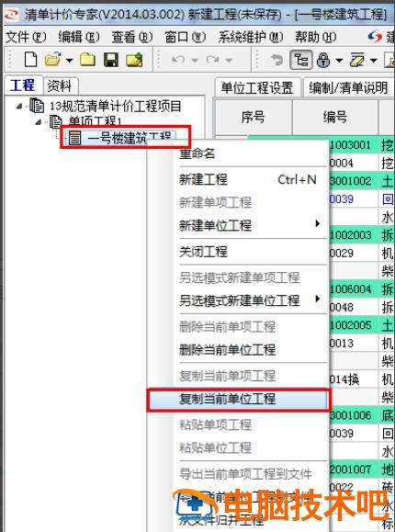Click the eraser/highlighter toolbar icon

pos(357,60)
